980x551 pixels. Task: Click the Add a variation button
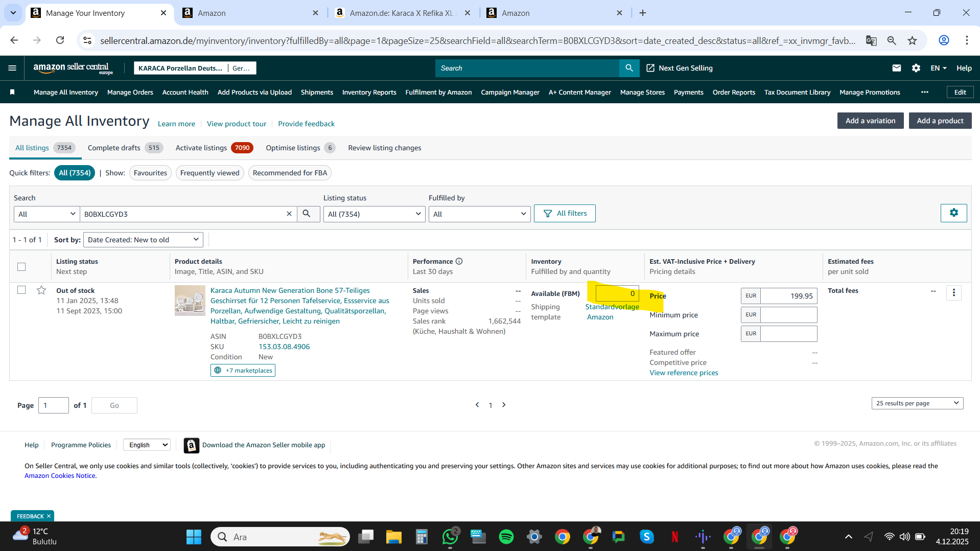click(870, 121)
